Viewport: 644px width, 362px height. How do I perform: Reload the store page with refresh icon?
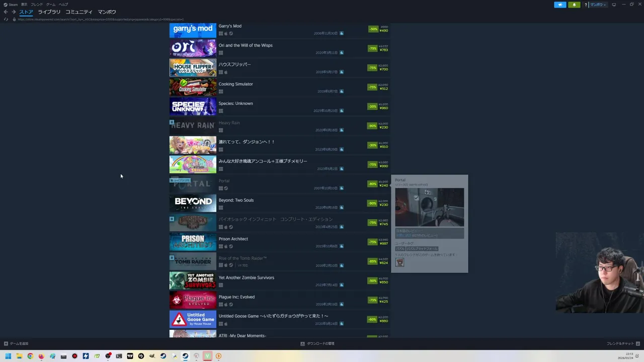click(6, 19)
